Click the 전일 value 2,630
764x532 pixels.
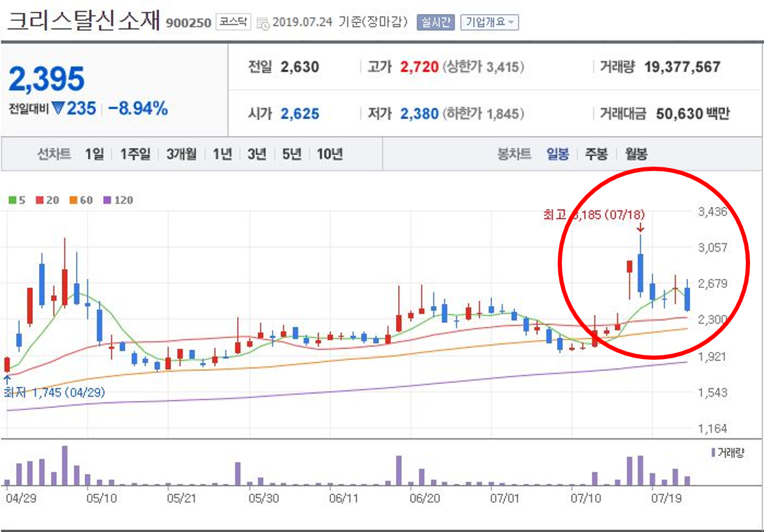[x=300, y=67]
